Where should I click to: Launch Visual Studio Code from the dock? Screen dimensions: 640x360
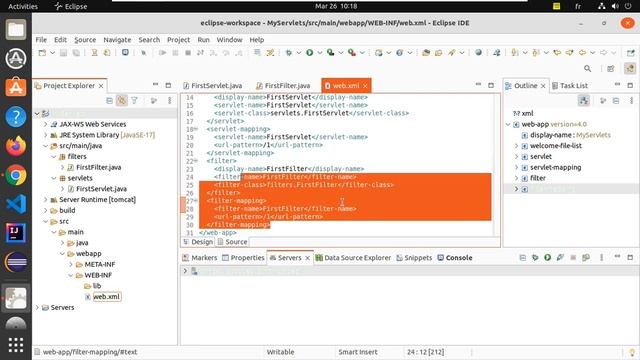16,204
